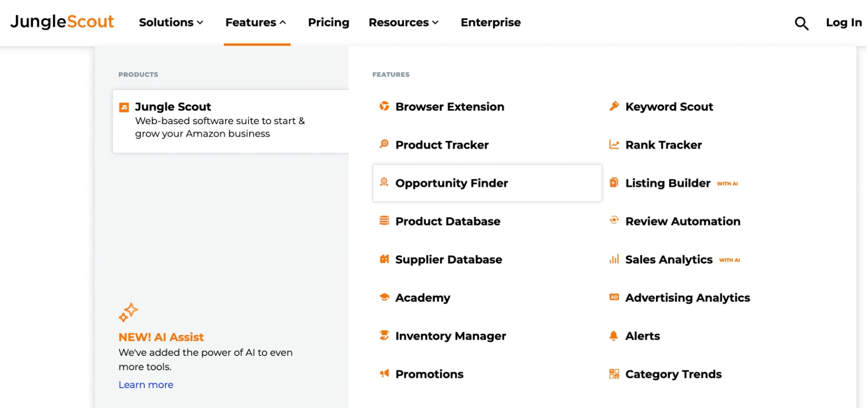868x408 pixels.
Task: Open the Product Database feature
Action: [448, 221]
